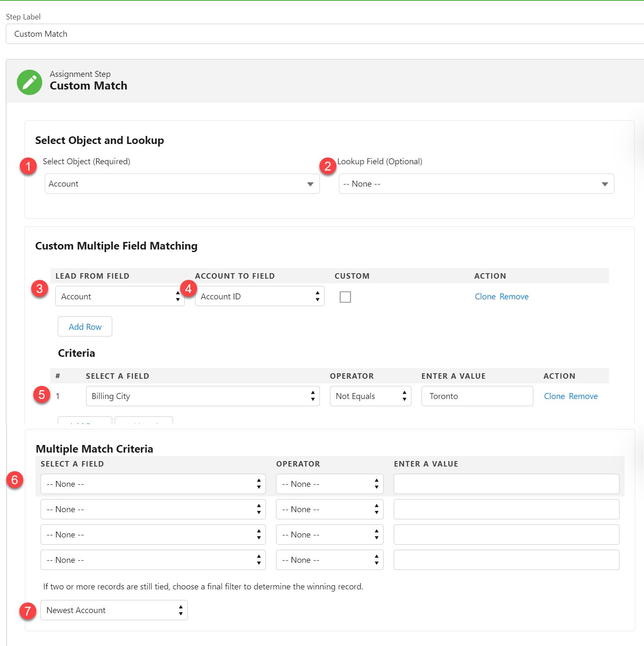This screenshot has width=644, height=646.
Task: Click red callout marker number 2
Action: [327, 166]
